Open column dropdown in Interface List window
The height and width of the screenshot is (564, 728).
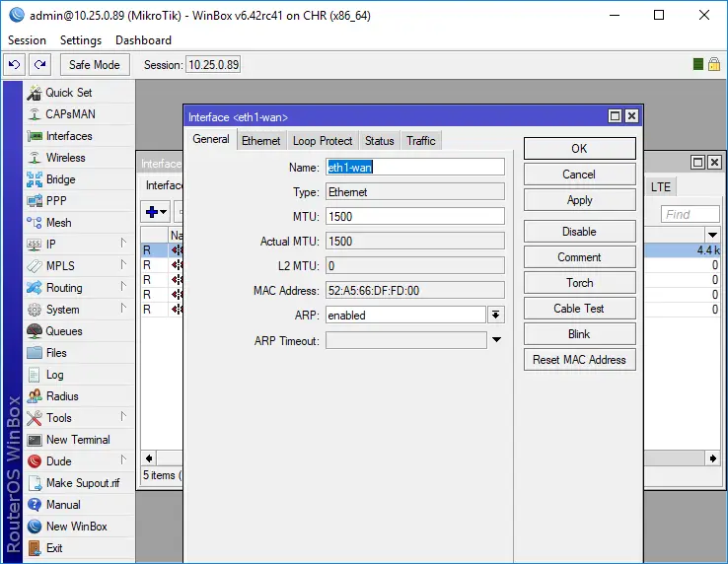coord(712,234)
